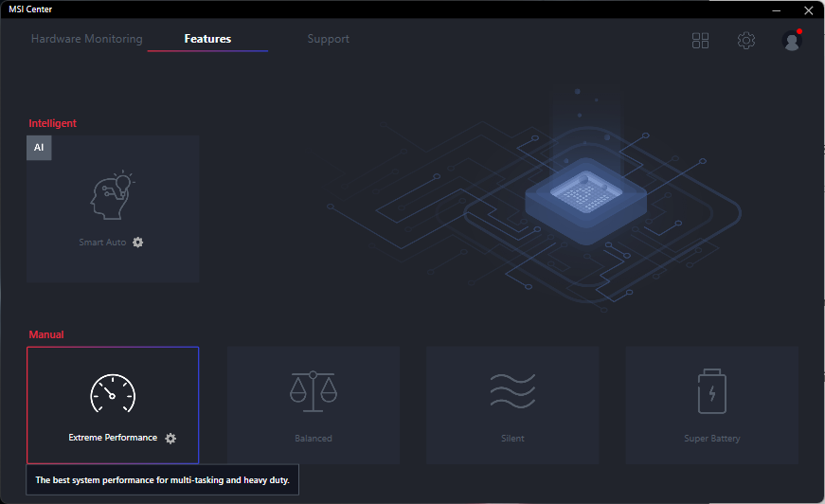This screenshot has width=825, height=504.
Task: Click the AI badge on Smart Auto
Action: [x=39, y=147]
